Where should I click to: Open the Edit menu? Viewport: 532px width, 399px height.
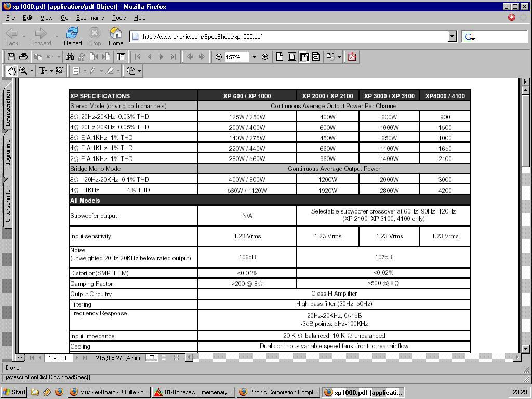[x=28, y=18]
